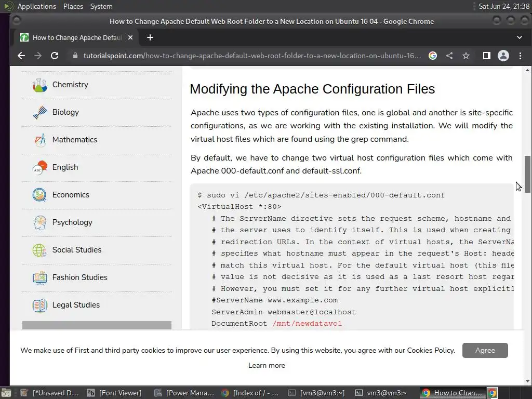Click the Chrome icon at taskbar end
Screen dimensions: 532x399
(x=493, y=393)
